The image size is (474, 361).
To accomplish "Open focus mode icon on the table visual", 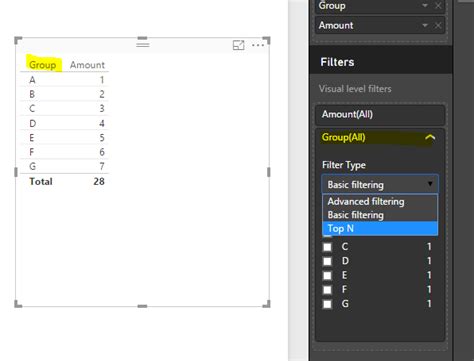I will pyautogui.click(x=238, y=45).
